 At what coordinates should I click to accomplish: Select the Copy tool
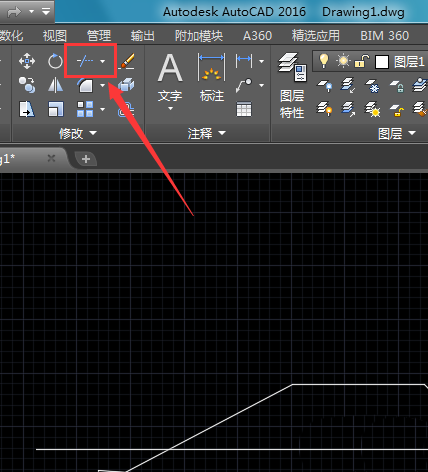[x=27, y=85]
